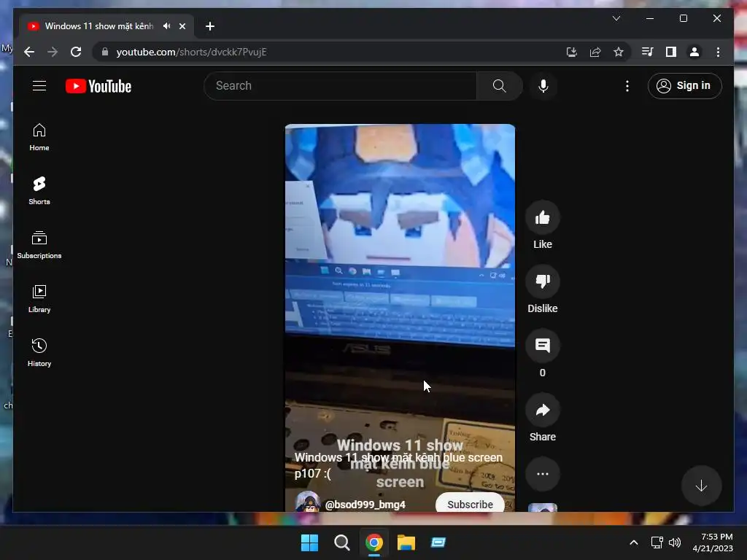Open History in the sidebar
The image size is (747, 560).
click(39, 353)
